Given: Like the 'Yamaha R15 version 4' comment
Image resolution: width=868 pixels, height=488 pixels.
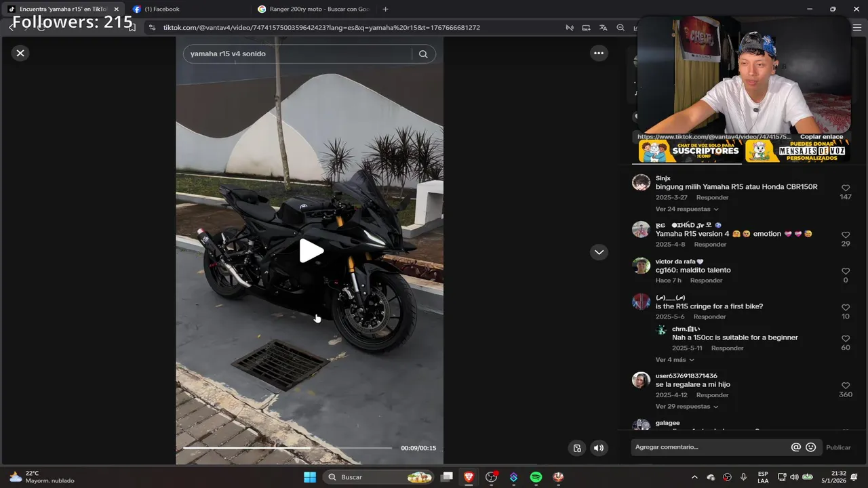Looking at the screenshot, I should 846,235.
